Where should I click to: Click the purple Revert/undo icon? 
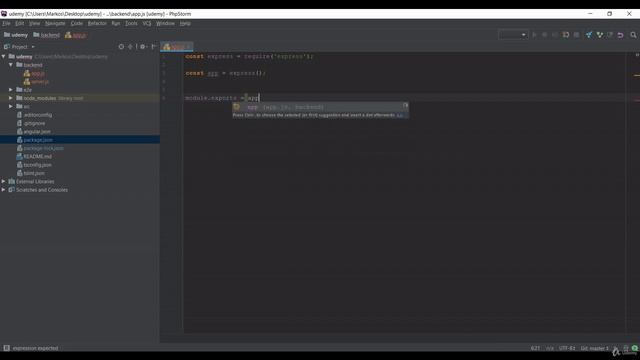(620, 35)
